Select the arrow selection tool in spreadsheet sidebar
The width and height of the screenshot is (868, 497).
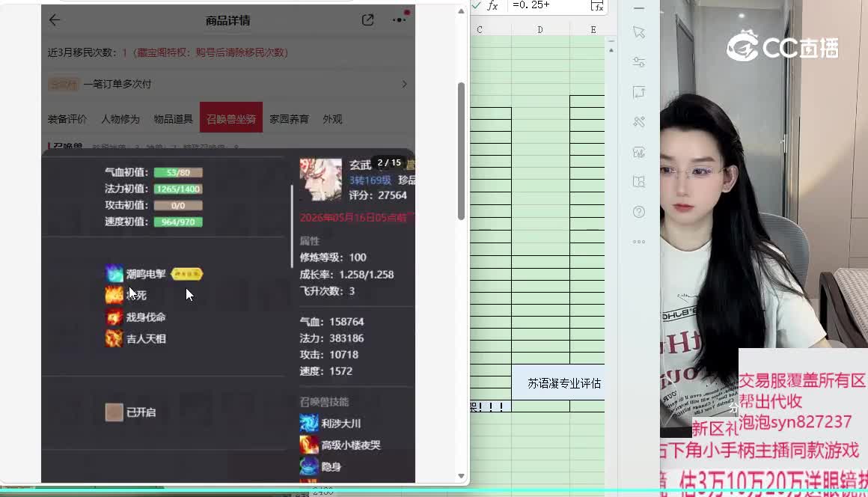(x=639, y=32)
